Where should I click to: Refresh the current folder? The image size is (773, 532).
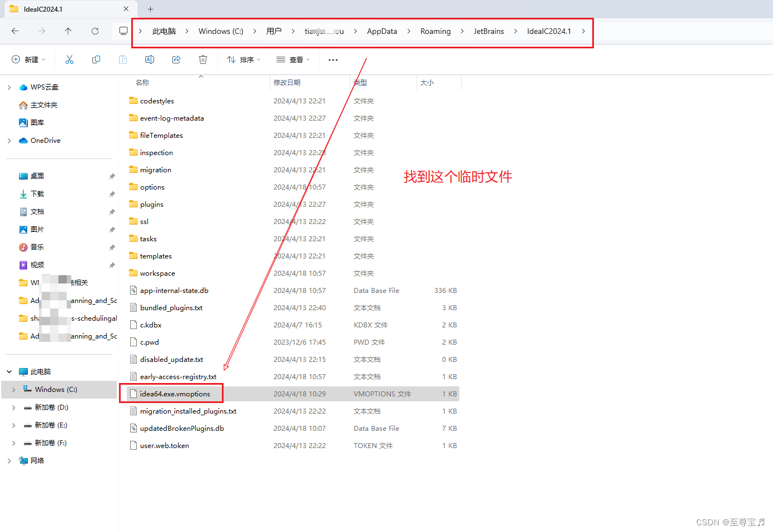click(95, 31)
